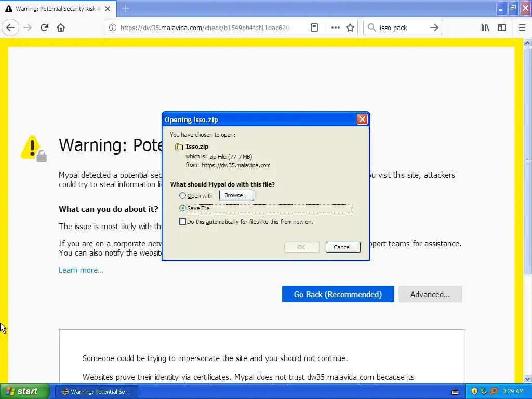Click the magnifier tray icon

[x=494, y=391]
